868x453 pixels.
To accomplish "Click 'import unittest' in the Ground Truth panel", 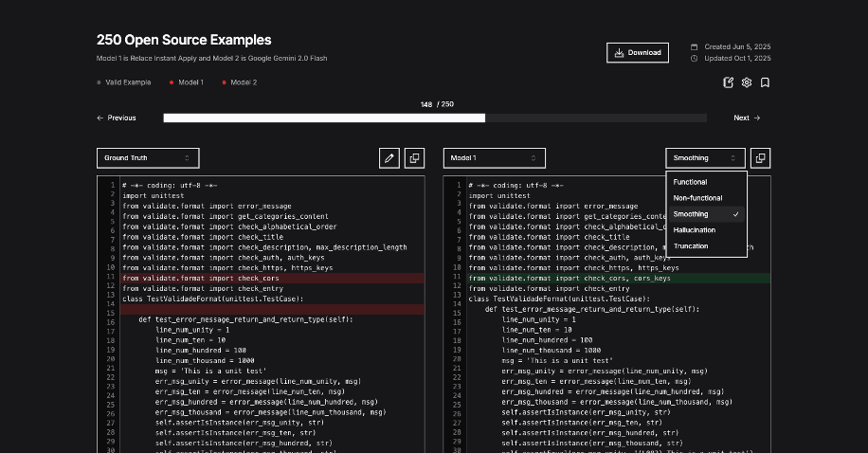I will click(x=154, y=195).
